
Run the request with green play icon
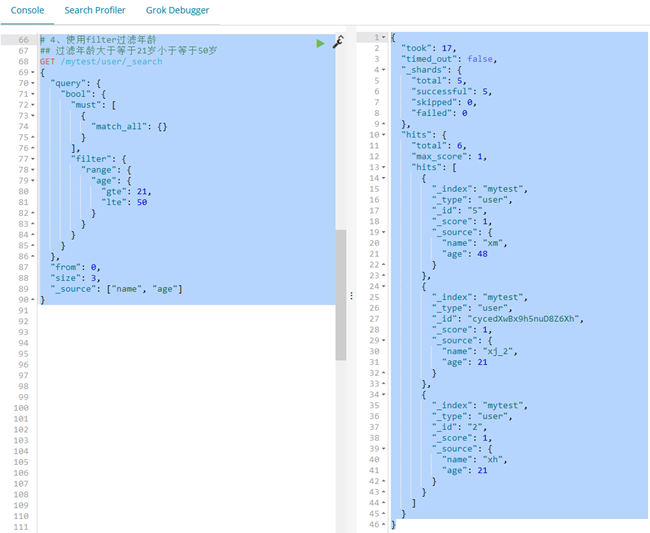click(320, 43)
